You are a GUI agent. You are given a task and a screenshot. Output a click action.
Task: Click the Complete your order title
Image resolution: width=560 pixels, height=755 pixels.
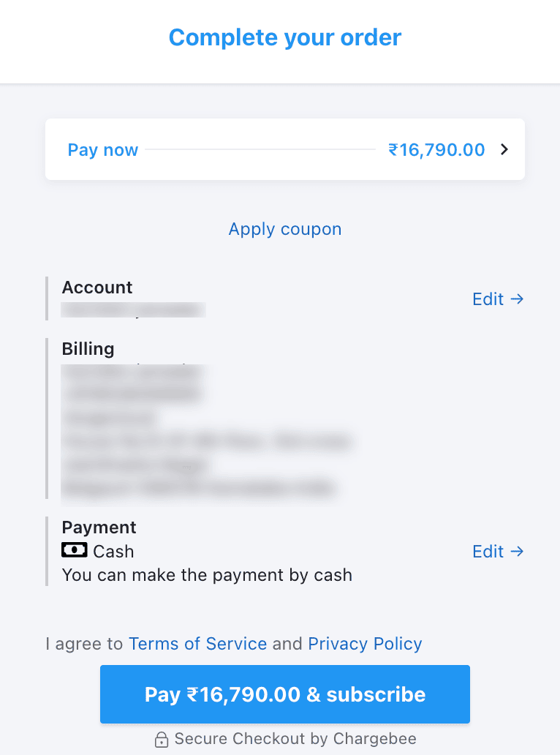[x=284, y=37]
